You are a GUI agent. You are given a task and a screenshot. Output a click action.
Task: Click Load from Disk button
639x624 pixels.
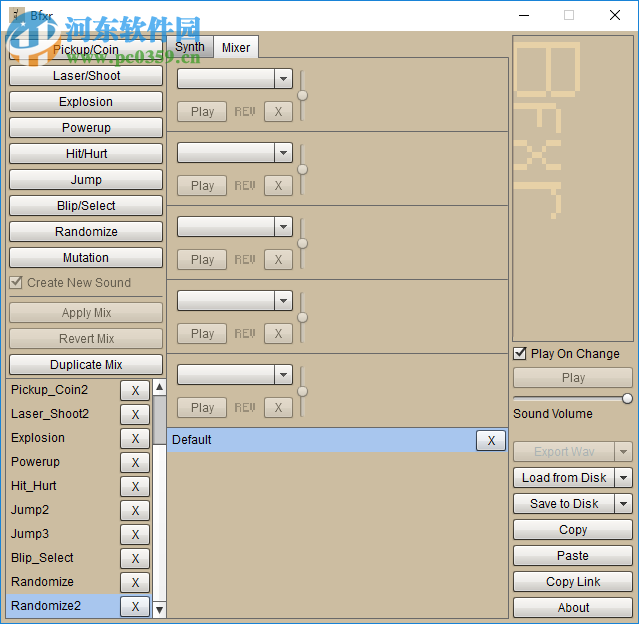pyautogui.click(x=564, y=478)
